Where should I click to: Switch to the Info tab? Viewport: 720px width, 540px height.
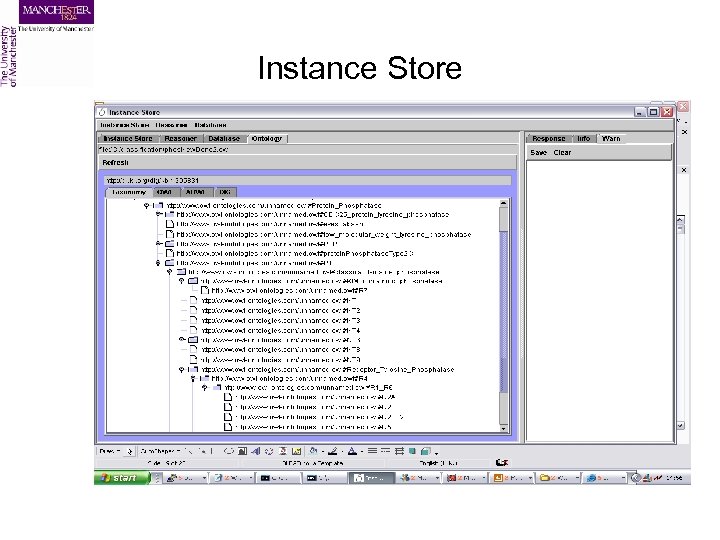584,139
